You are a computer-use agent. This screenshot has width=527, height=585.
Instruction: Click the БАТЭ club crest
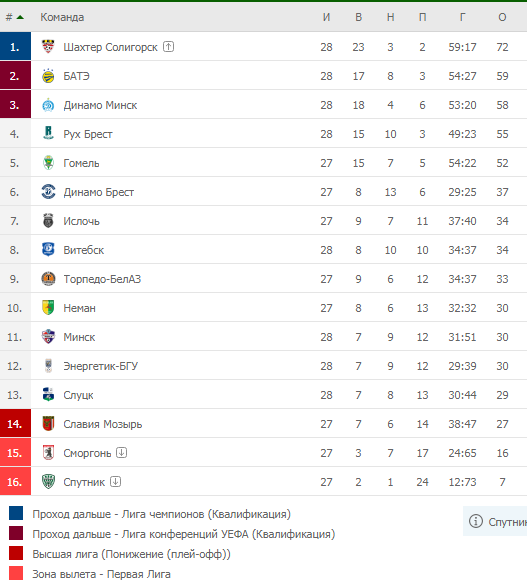coord(48,76)
